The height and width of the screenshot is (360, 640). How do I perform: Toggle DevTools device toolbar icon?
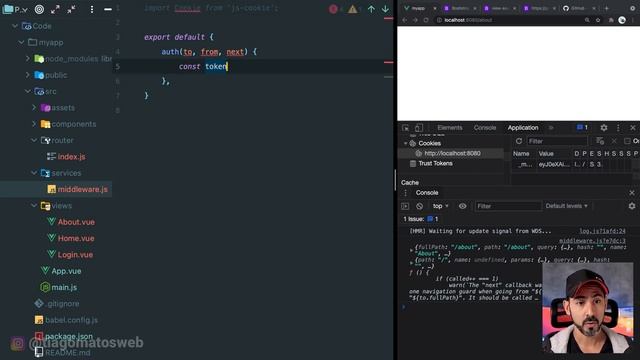419,128
